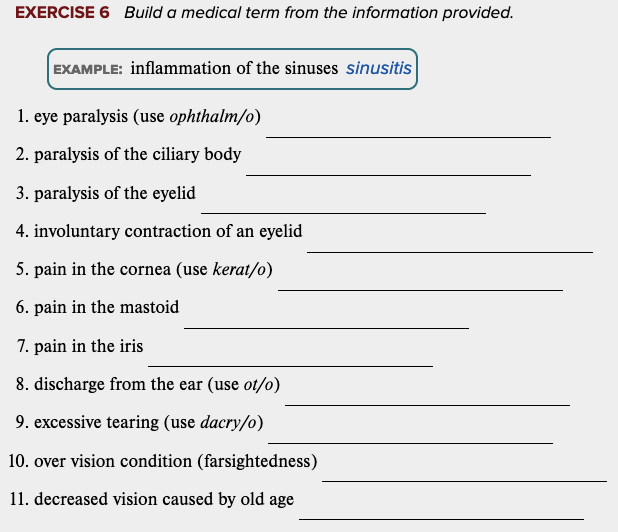
Task: Click the EXAMPLE label in the box
Action: (x=87, y=70)
